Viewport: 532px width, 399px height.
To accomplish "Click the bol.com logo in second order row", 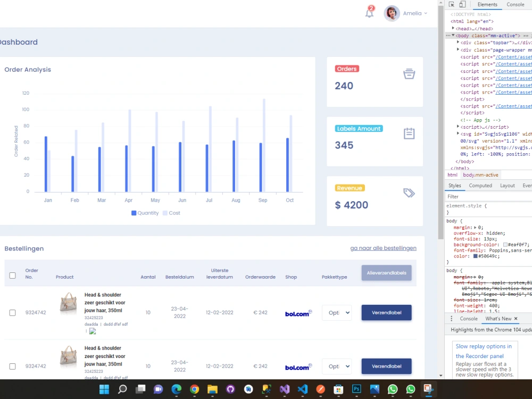I will [298, 367].
